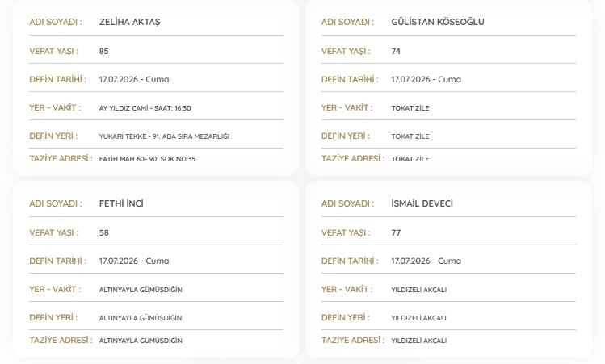Click AY YILDIZ CAMİ - SAAT: 16:30 text
Image resolution: width=605 pixels, height=364 pixels.
point(145,108)
